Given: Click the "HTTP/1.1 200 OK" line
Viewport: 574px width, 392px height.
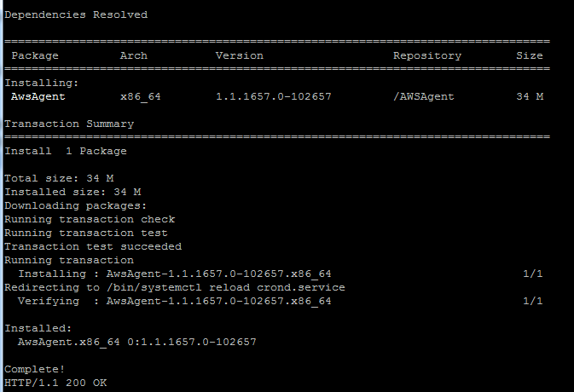Looking at the screenshot, I should [55, 383].
